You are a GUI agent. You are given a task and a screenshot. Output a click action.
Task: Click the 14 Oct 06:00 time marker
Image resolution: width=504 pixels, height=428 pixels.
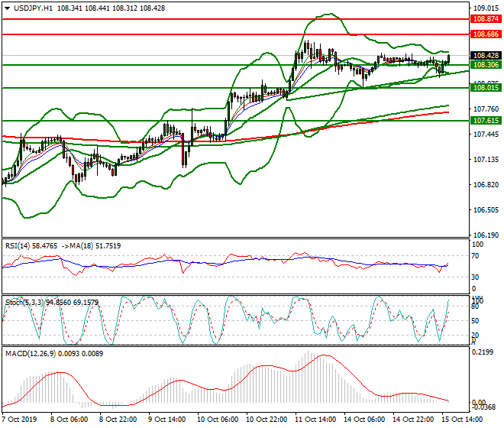tap(364, 420)
